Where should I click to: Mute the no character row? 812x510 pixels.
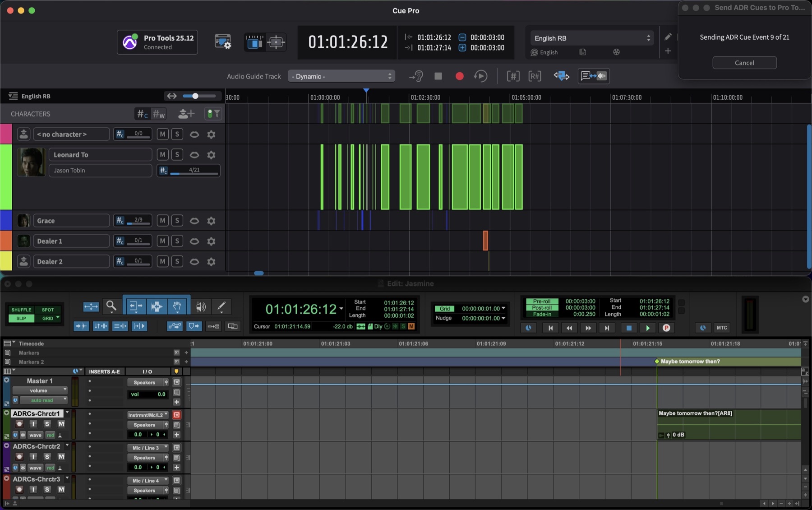pyautogui.click(x=163, y=134)
